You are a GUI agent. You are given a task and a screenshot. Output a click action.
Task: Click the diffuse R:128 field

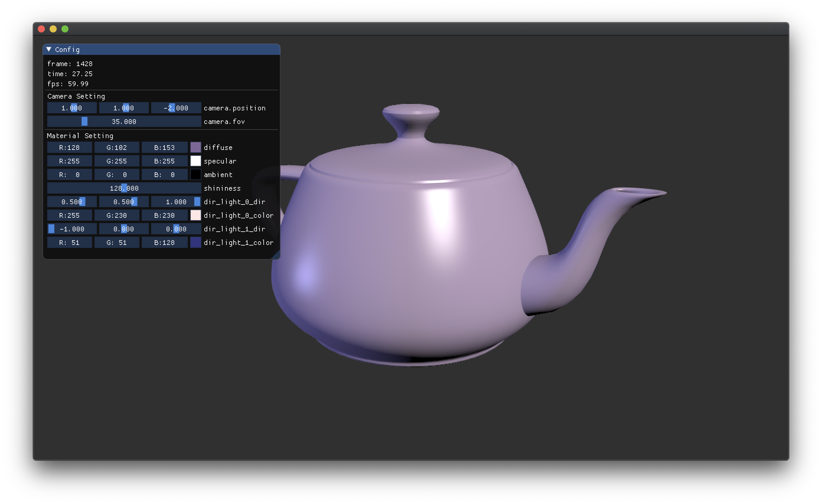[x=69, y=147]
